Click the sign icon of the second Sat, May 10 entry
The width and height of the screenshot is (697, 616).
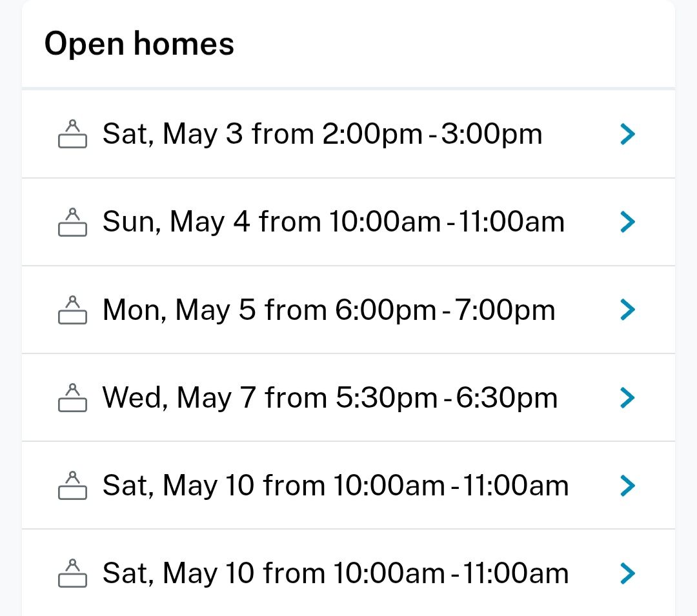point(72,573)
